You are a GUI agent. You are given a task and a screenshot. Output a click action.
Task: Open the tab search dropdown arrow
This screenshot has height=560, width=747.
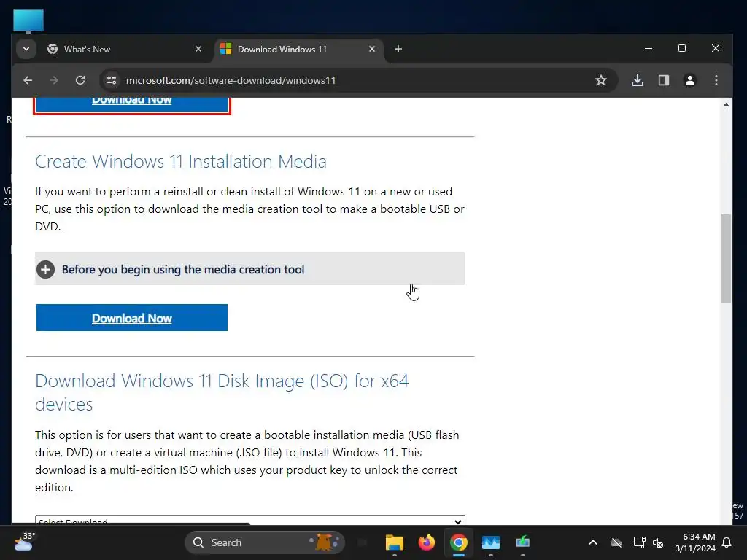coord(26,49)
